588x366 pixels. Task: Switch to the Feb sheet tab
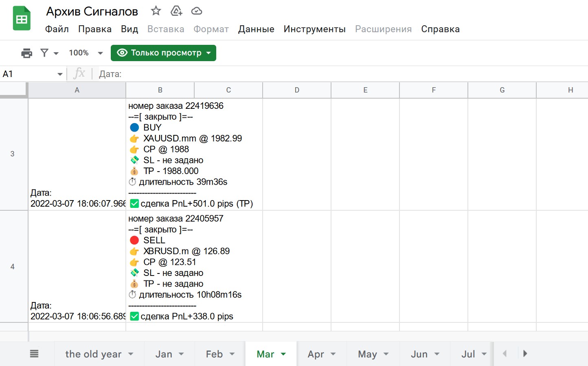coord(214,354)
